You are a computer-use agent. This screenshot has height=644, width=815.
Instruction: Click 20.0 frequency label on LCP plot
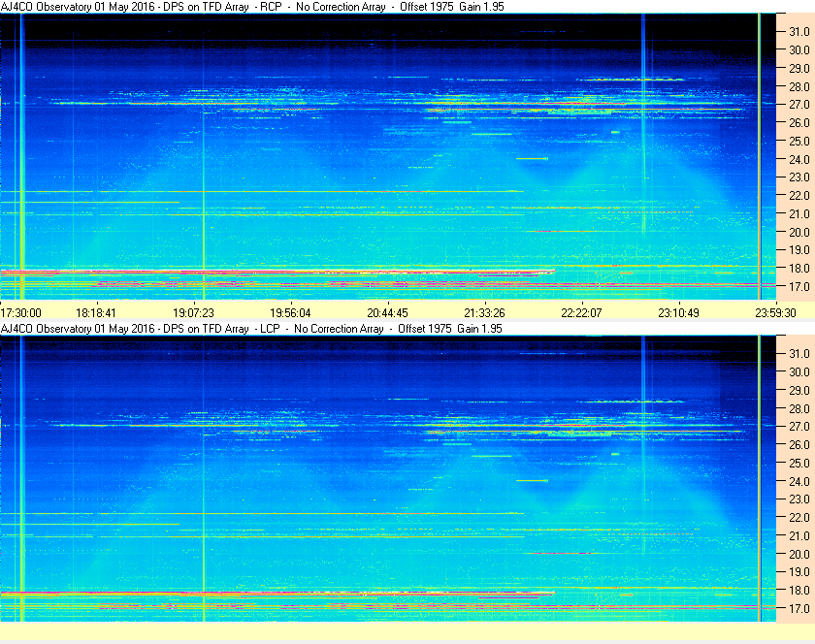(x=799, y=554)
